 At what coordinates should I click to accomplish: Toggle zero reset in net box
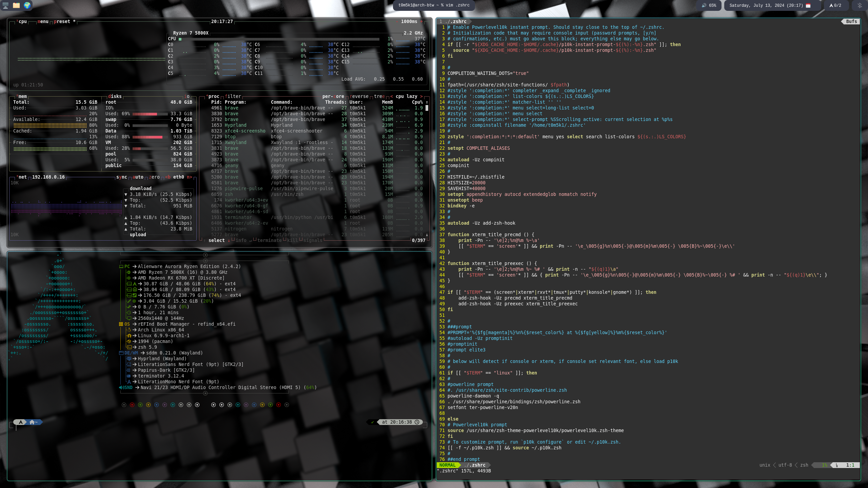tap(154, 177)
